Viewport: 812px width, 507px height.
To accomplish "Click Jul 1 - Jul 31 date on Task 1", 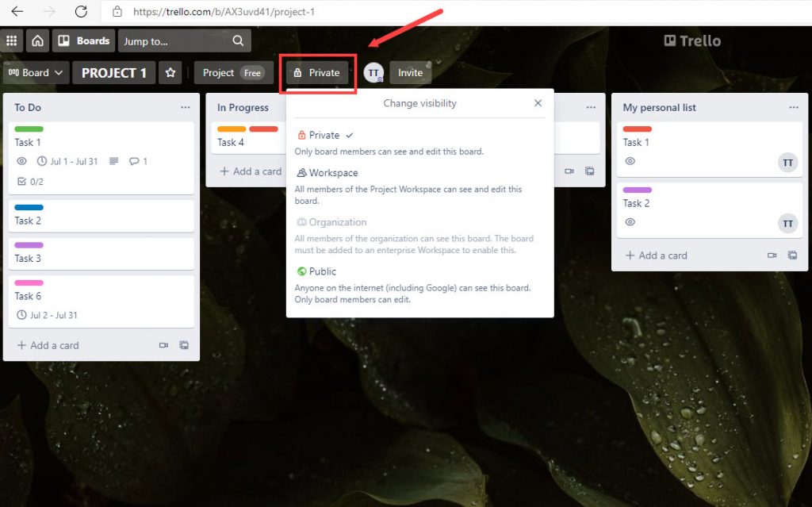I will tap(74, 161).
